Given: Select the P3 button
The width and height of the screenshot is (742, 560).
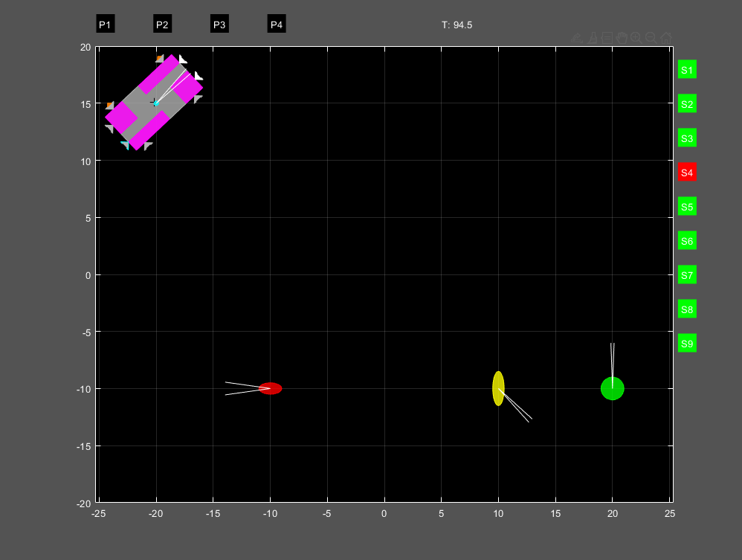Looking at the screenshot, I should pos(219,24).
